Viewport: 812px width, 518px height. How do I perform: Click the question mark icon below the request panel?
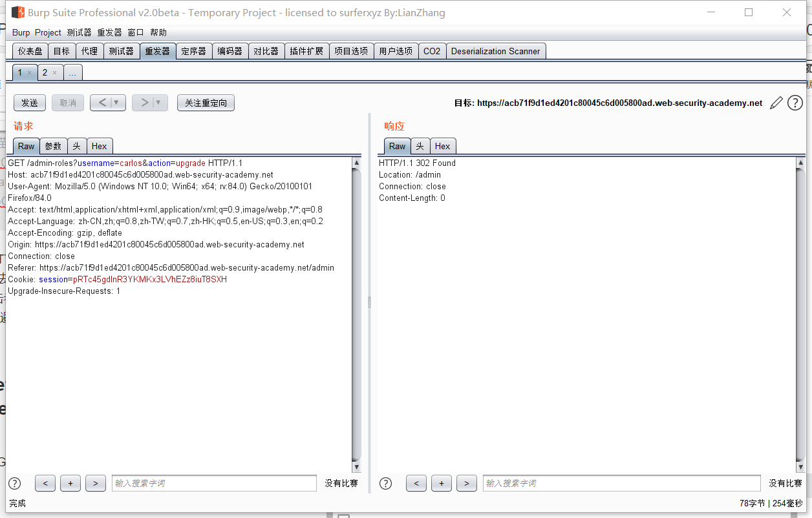tap(14, 482)
